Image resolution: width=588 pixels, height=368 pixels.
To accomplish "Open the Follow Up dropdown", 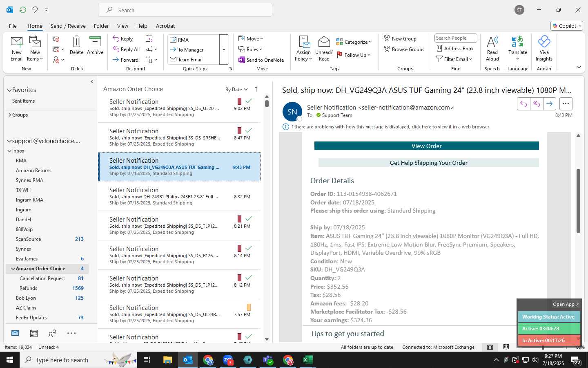I will tap(354, 55).
